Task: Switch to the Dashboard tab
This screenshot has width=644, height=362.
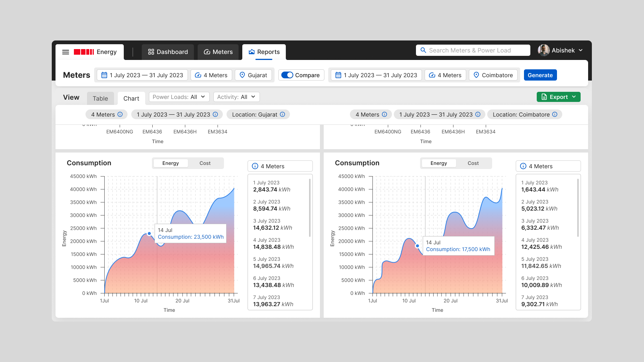Action: (168, 52)
